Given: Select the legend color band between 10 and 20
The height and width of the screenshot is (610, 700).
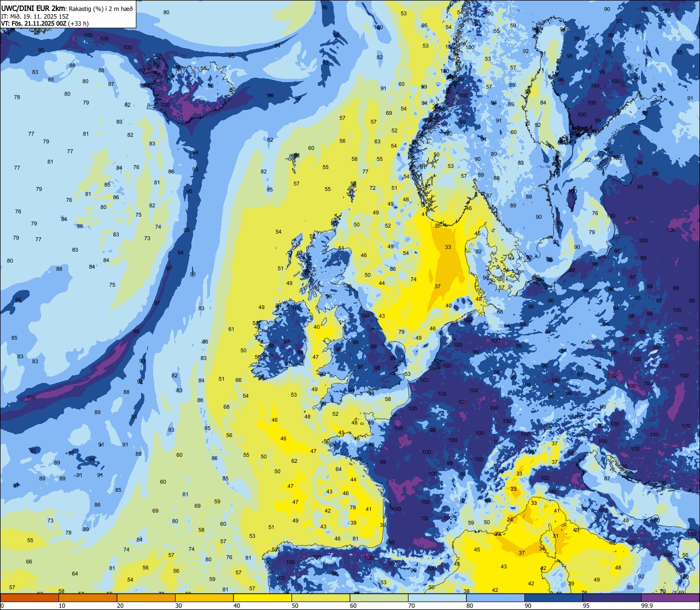Looking at the screenshot, I should coord(87,597).
